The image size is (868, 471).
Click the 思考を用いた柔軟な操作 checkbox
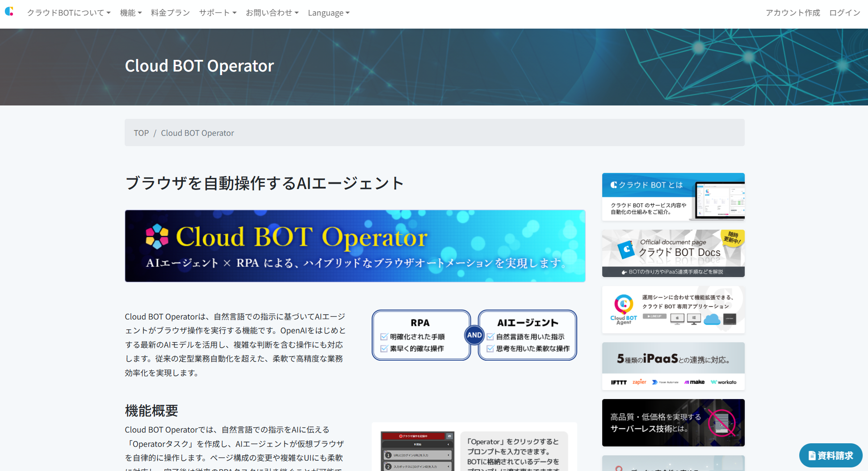(490, 349)
